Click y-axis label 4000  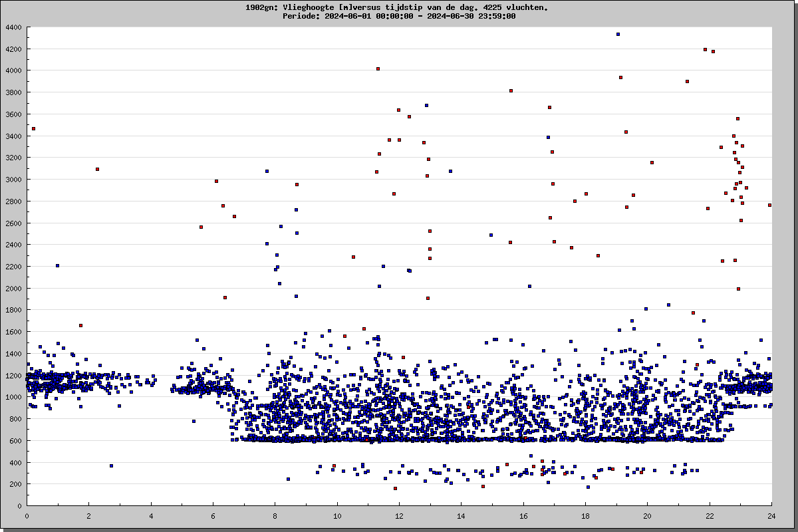click(13, 70)
